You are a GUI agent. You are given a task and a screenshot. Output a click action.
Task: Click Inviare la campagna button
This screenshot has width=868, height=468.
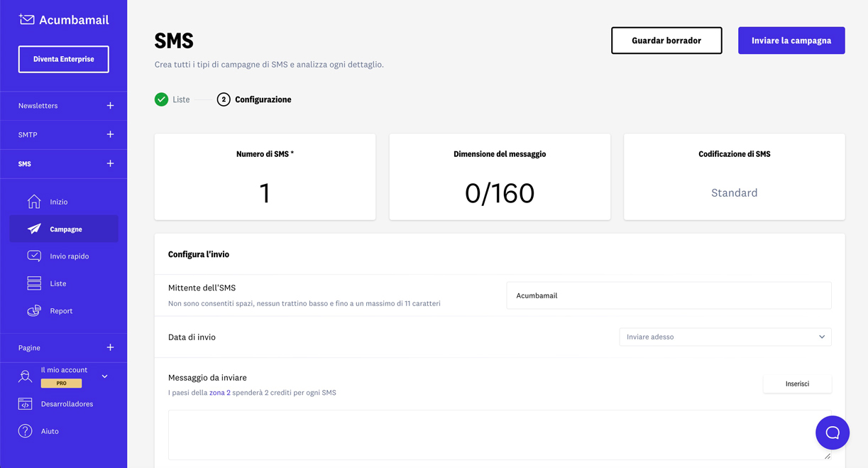tap(791, 40)
